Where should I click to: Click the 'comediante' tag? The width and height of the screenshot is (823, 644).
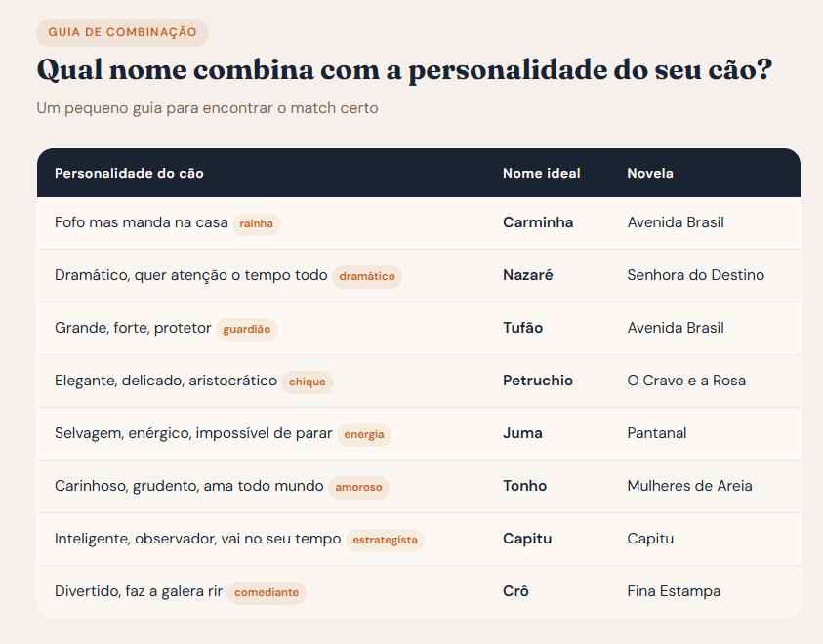pyautogui.click(x=267, y=592)
